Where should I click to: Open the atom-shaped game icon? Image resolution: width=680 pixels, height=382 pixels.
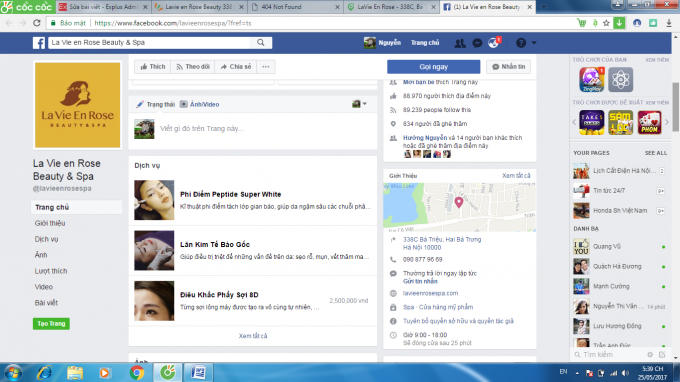(620, 79)
